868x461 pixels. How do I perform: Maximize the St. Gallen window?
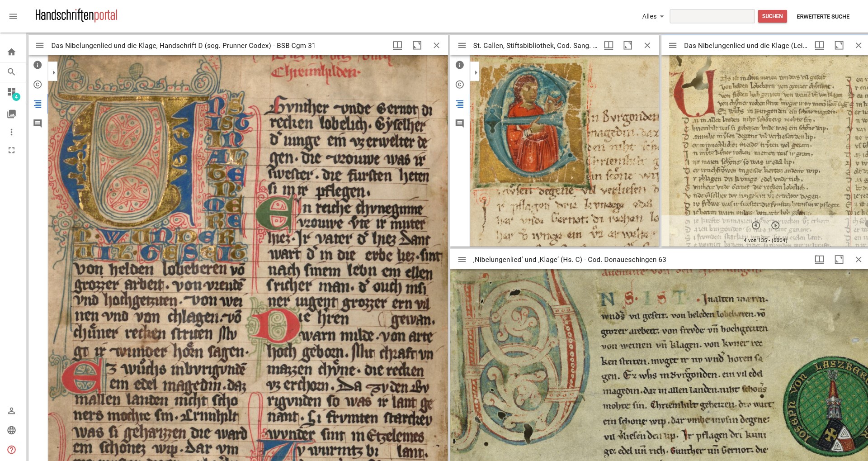click(x=628, y=45)
